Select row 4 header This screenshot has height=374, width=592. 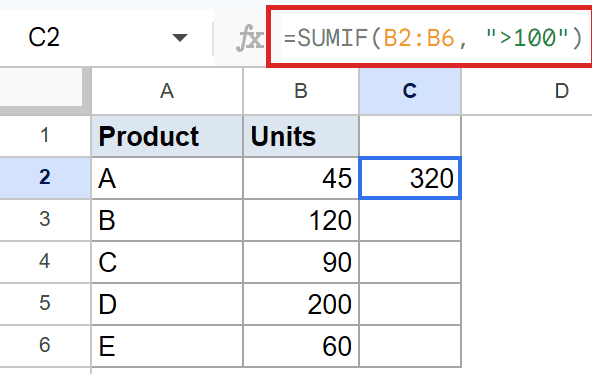pos(45,261)
